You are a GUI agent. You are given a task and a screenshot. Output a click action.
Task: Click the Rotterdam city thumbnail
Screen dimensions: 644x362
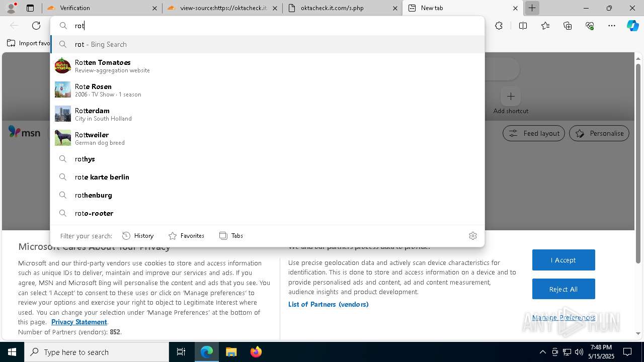point(63,114)
